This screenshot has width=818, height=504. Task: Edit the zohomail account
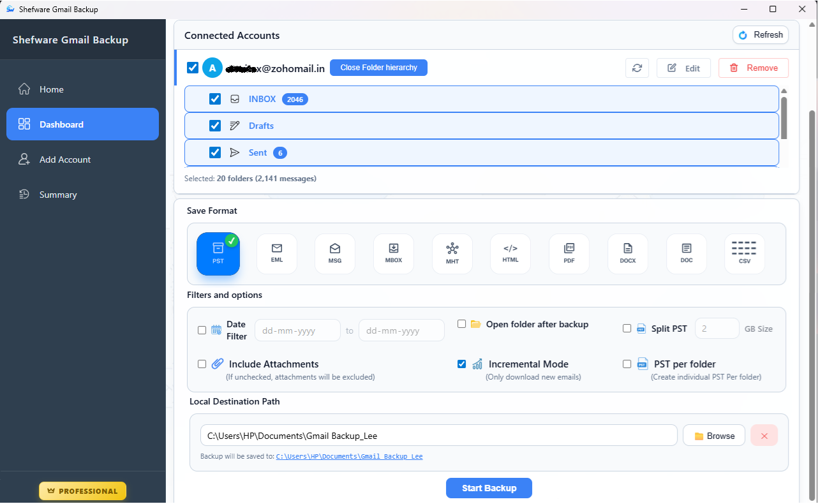pyautogui.click(x=683, y=68)
